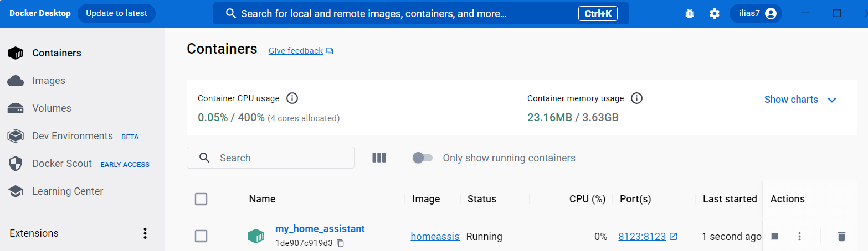Open Volumes section
This screenshot has width=868, height=251.
coord(52,108)
